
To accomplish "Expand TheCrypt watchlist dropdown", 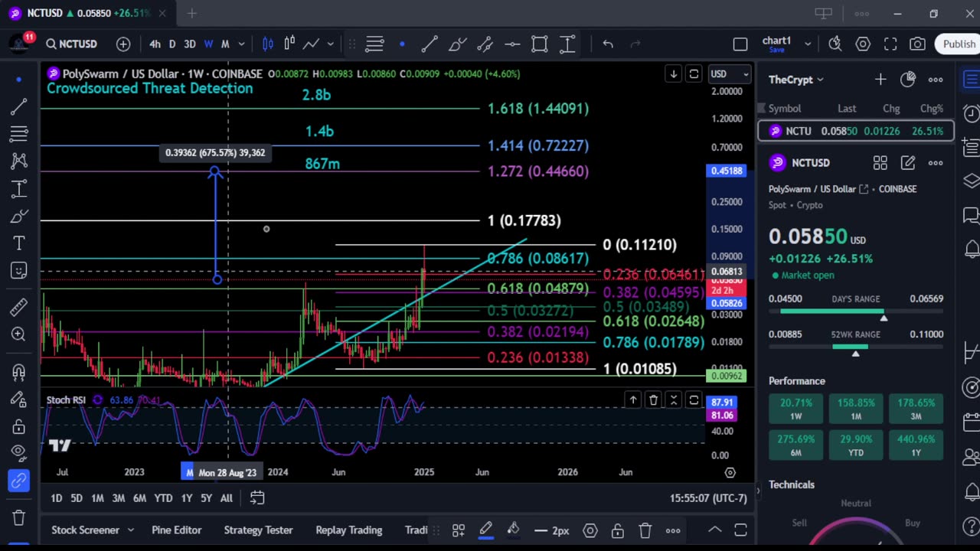I will tap(795, 80).
